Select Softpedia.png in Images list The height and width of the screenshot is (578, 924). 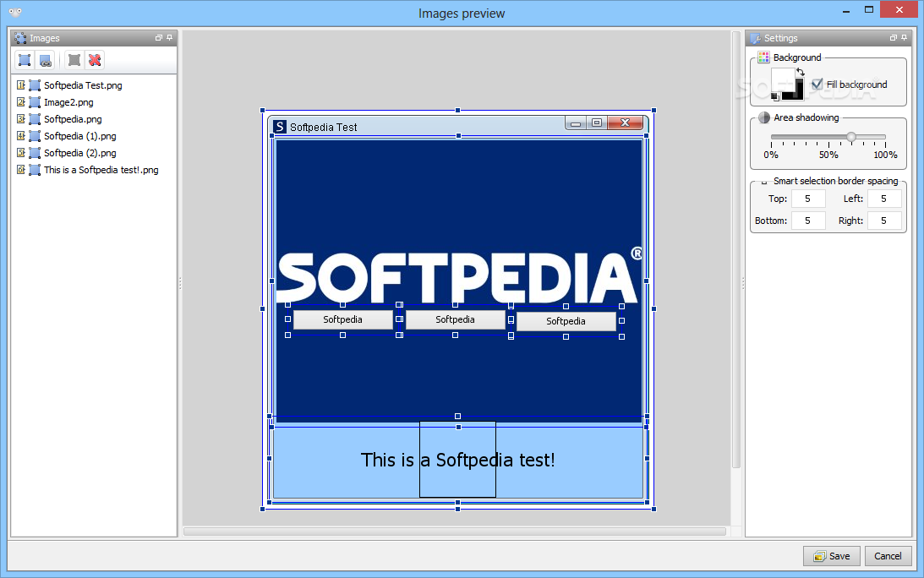click(73, 119)
